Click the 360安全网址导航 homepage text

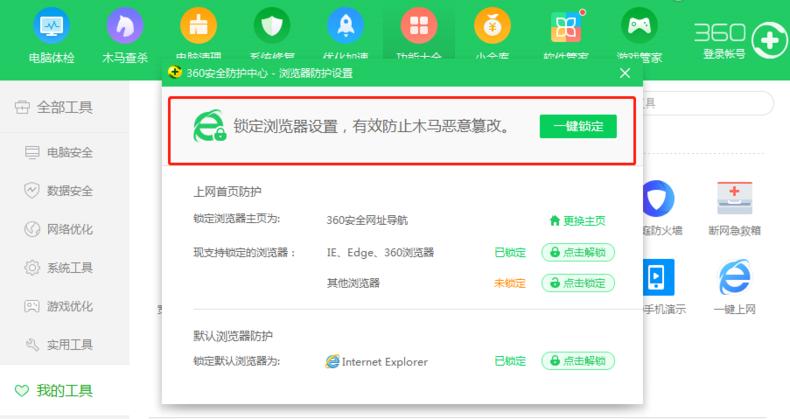point(367,221)
